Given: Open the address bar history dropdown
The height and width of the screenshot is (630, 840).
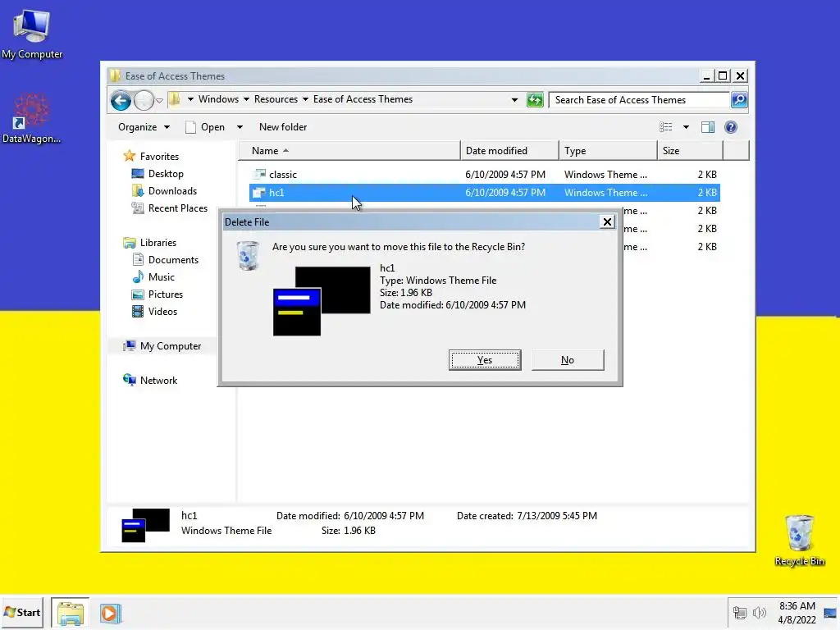Looking at the screenshot, I should pos(514,99).
